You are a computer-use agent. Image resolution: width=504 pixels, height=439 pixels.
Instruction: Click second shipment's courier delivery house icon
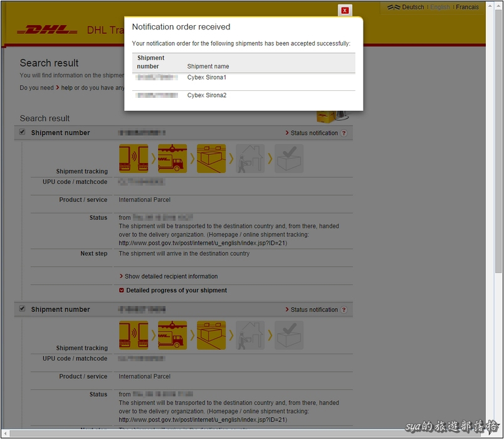[x=250, y=335]
